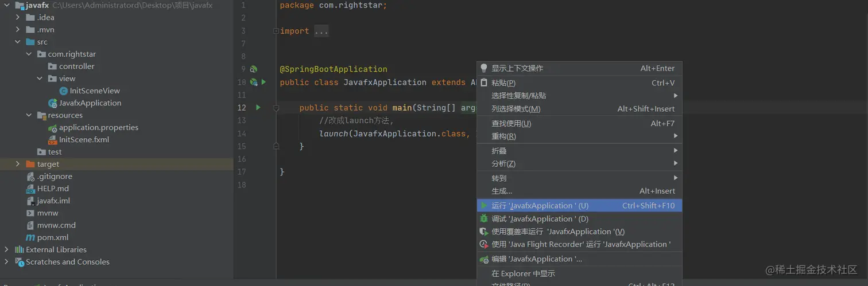Click line number 17 in gutter

tap(241, 172)
